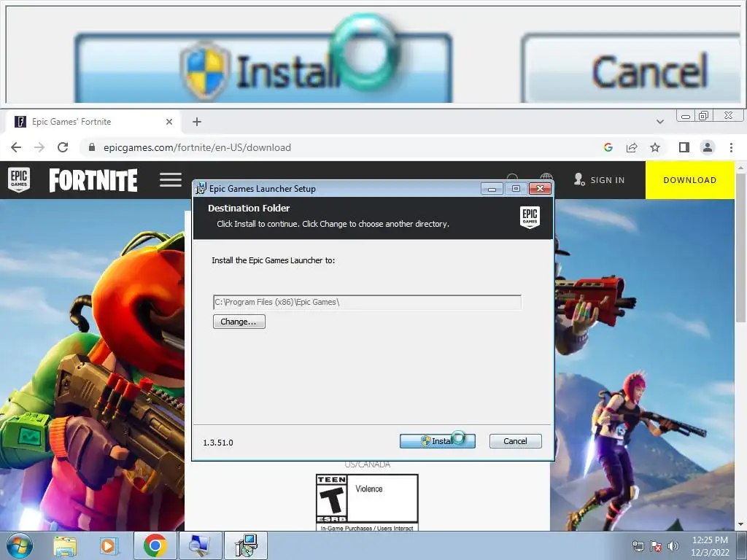Image resolution: width=747 pixels, height=560 pixels.
Task: Expand Chrome tab search chevron
Action: [x=659, y=122]
